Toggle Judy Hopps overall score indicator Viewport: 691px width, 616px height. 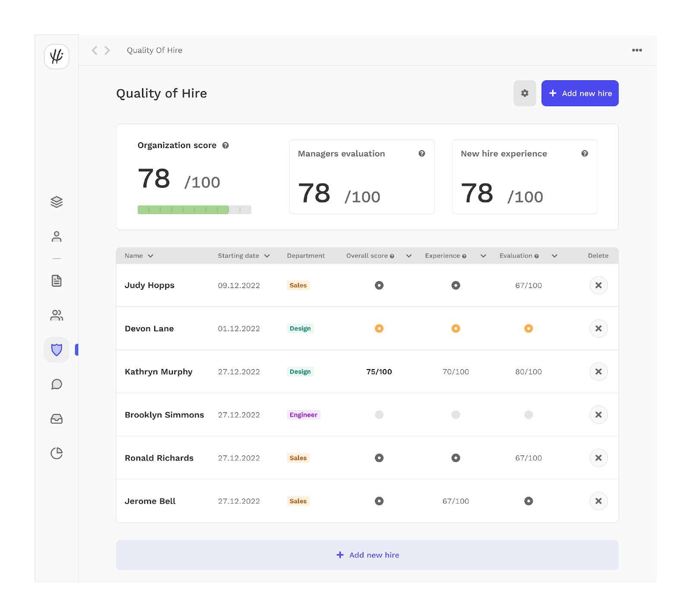pos(379,285)
